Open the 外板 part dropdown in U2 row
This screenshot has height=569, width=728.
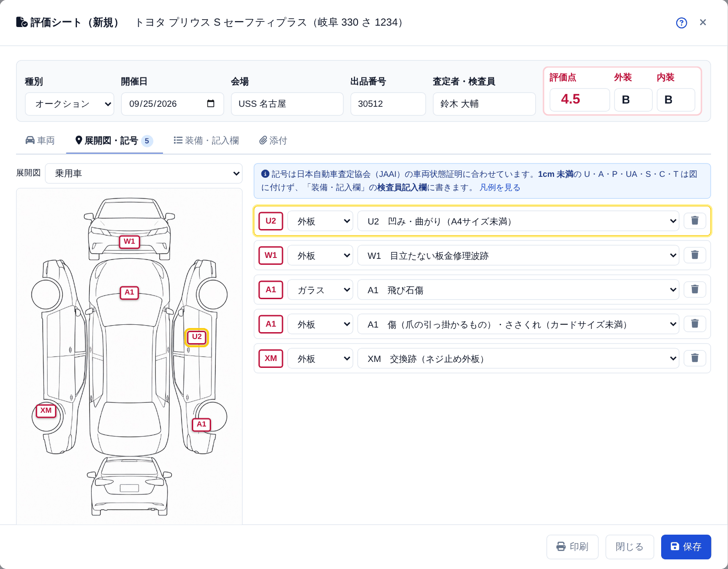point(320,221)
